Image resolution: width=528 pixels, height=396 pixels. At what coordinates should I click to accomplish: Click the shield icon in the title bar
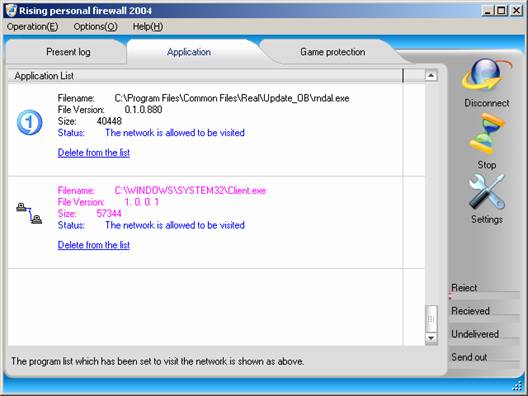click(x=11, y=10)
